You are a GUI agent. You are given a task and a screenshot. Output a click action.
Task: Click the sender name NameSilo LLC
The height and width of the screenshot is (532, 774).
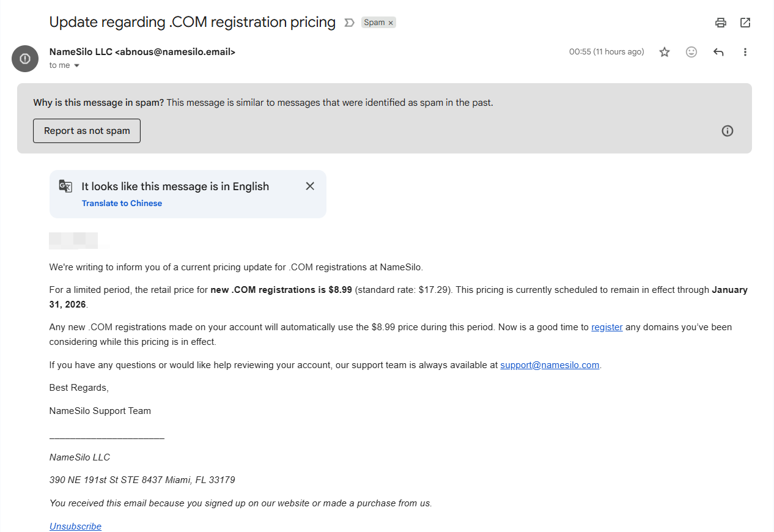[81, 52]
